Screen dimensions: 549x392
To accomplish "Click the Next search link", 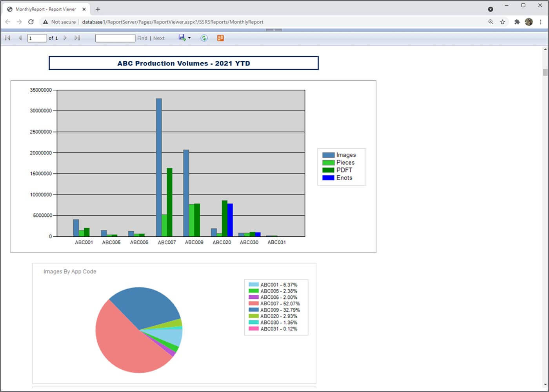I will (x=159, y=38).
